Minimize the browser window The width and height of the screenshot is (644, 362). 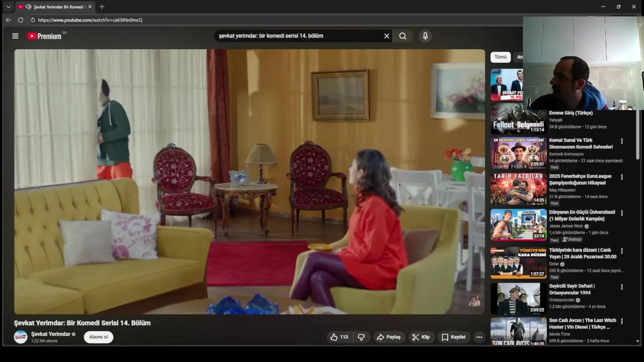coord(603,7)
